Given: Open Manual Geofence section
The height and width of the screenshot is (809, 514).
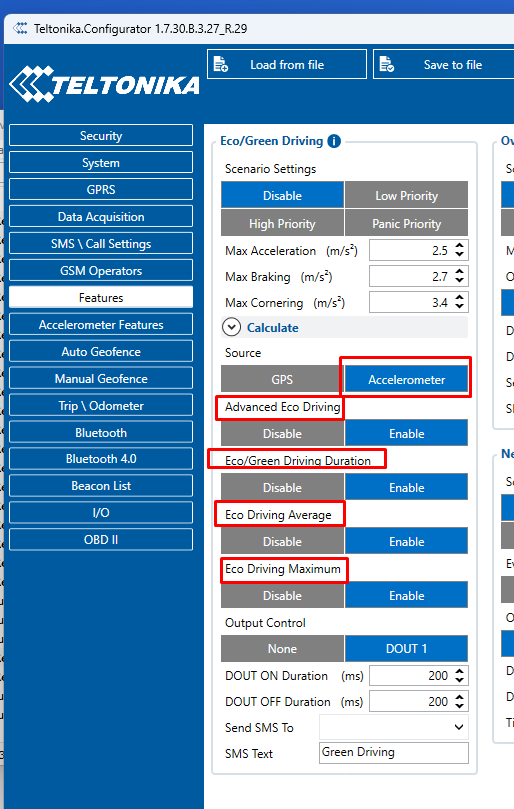Looking at the screenshot, I should pos(101,379).
